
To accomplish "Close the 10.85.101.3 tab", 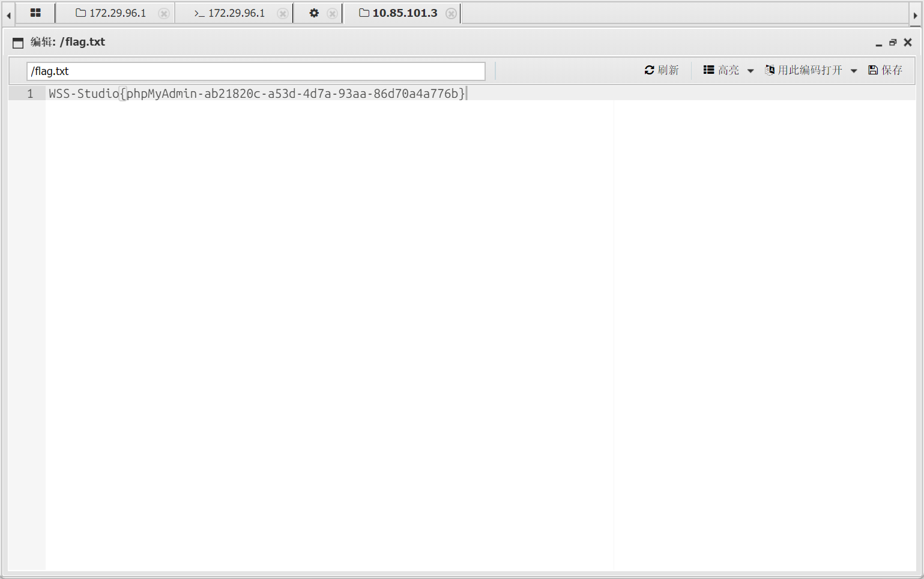I will tap(451, 13).
